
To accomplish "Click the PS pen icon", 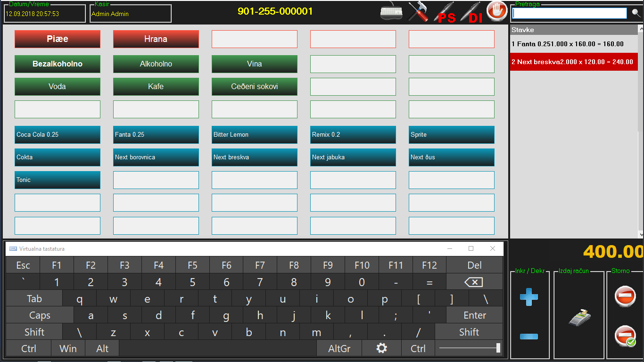I will coord(445,12).
